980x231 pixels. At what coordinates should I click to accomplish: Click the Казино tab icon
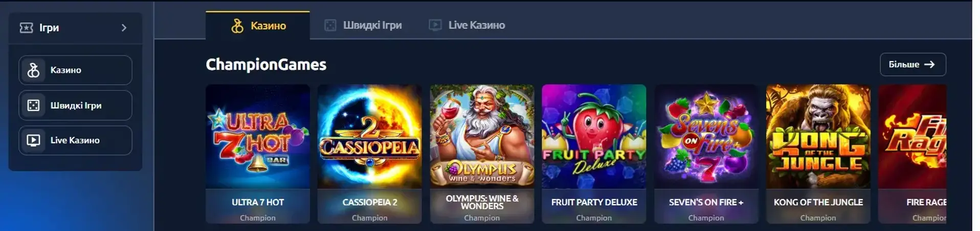click(x=237, y=26)
